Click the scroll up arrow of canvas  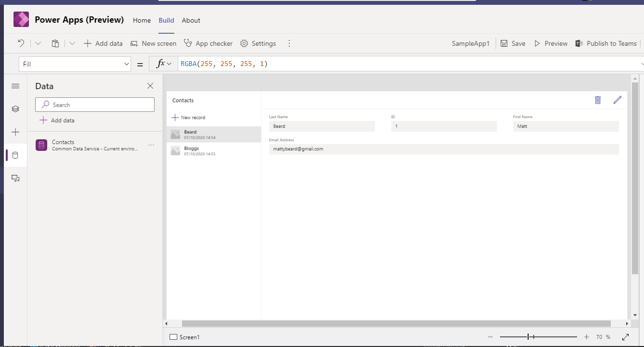coord(635,78)
